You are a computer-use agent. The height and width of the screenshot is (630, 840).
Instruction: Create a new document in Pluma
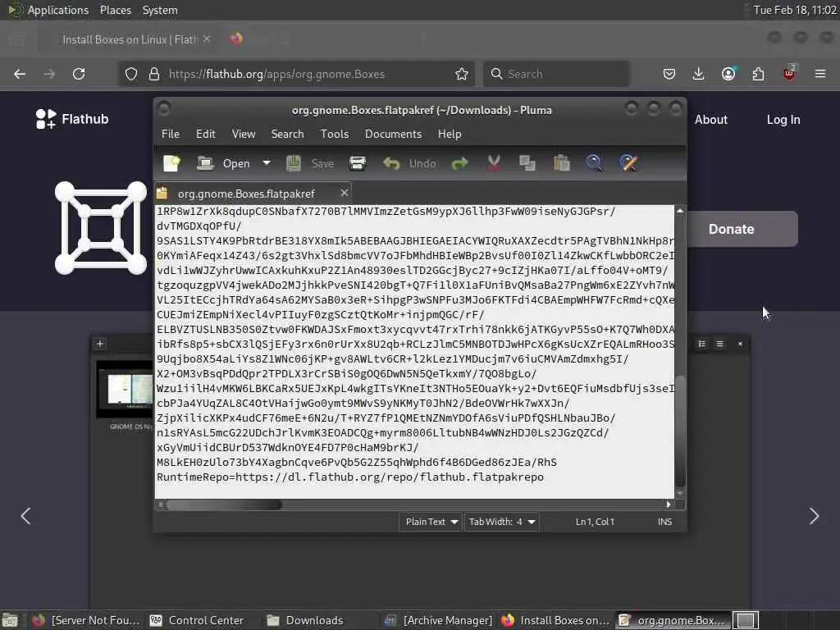[171, 163]
